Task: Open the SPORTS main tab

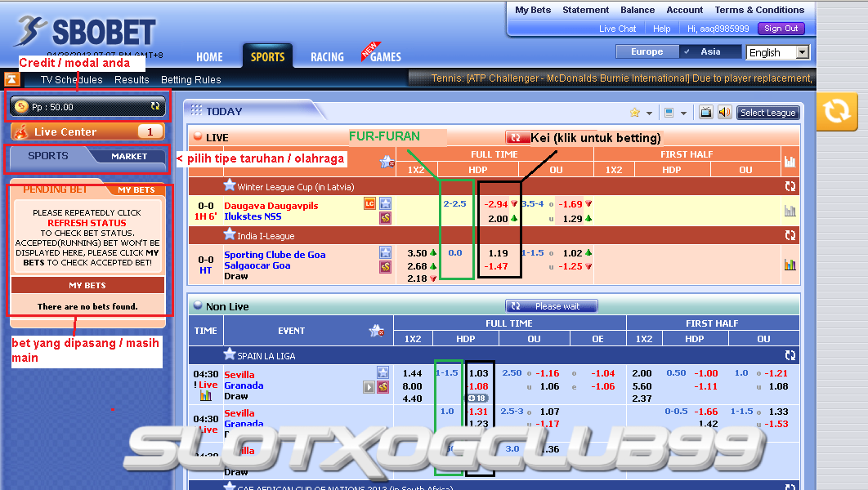Action: [x=267, y=56]
